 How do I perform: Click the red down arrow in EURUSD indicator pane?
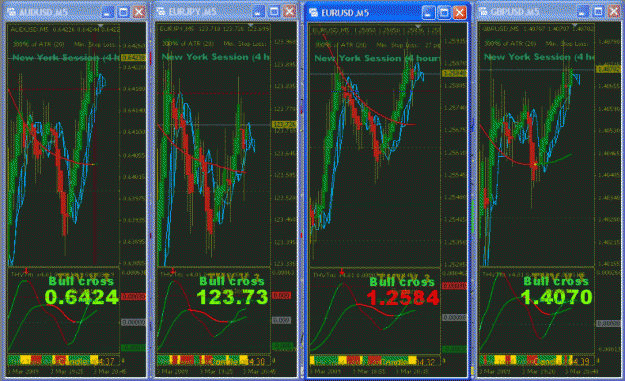pyautogui.click(x=342, y=272)
